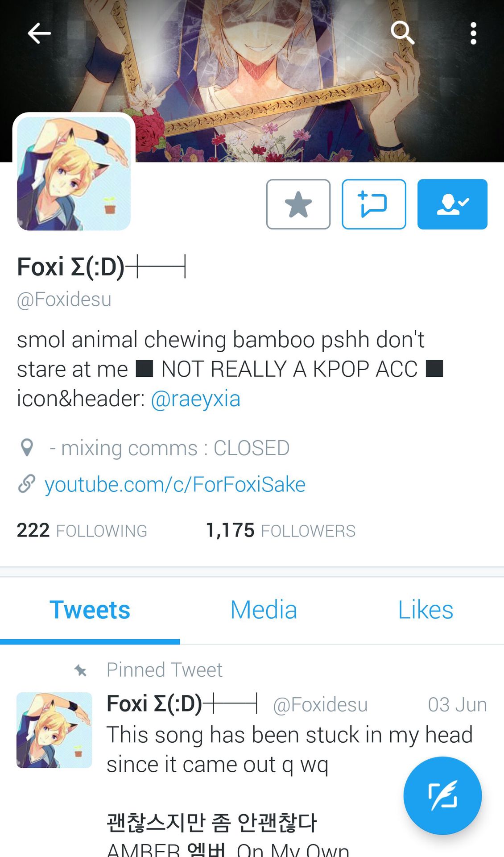Screen dimensions: 504x857
Task: View the 222 Following list
Action: (x=82, y=531)
